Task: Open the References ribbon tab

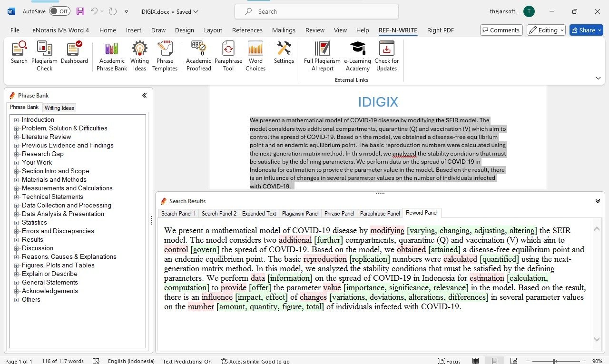Action: 247,30
